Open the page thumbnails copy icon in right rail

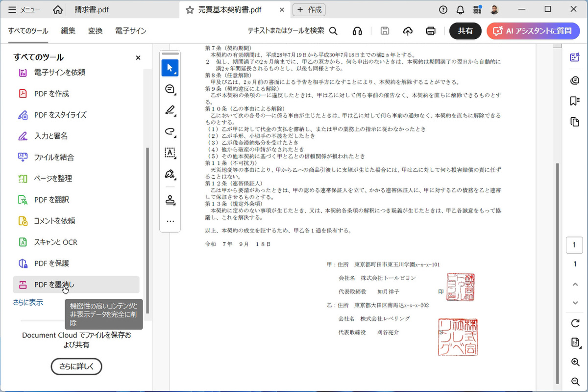[x=575, y=122]
